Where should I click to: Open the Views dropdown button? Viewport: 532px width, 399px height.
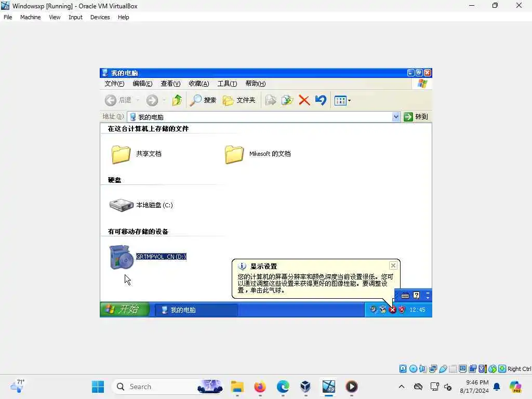(x=342, y=100)
